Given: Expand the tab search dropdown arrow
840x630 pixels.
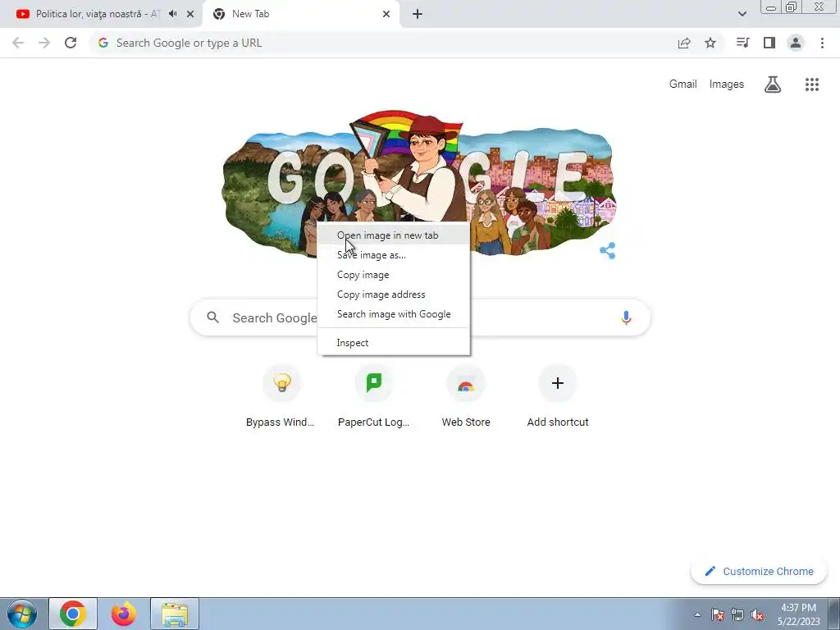Looking at the screenshot, I should pos(742,14).
